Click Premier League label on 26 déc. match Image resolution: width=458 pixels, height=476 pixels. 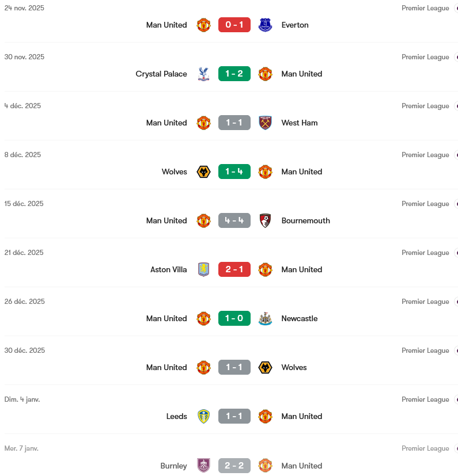pyautogui.click(x=425, y=302)
